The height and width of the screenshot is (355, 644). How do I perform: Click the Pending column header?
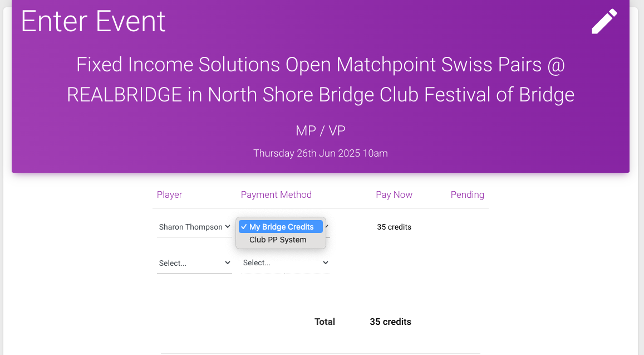click(x=467, y=194)
